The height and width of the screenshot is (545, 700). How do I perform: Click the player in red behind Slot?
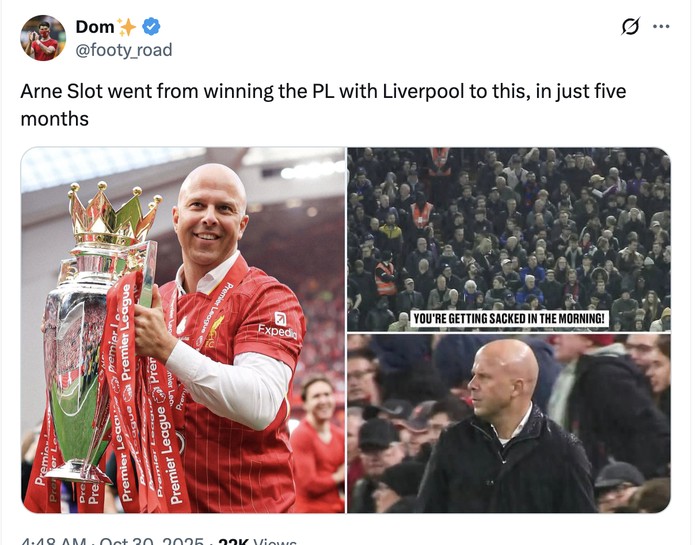point(318,444)
